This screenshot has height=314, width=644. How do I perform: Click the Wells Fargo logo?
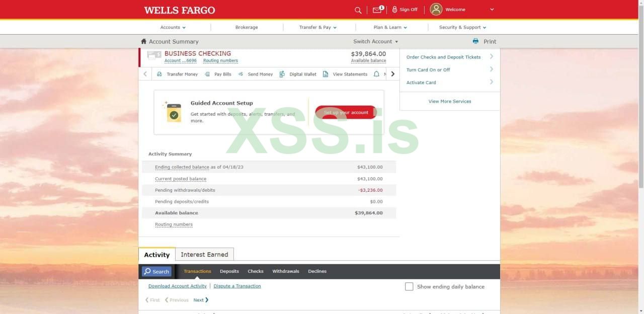180,10
